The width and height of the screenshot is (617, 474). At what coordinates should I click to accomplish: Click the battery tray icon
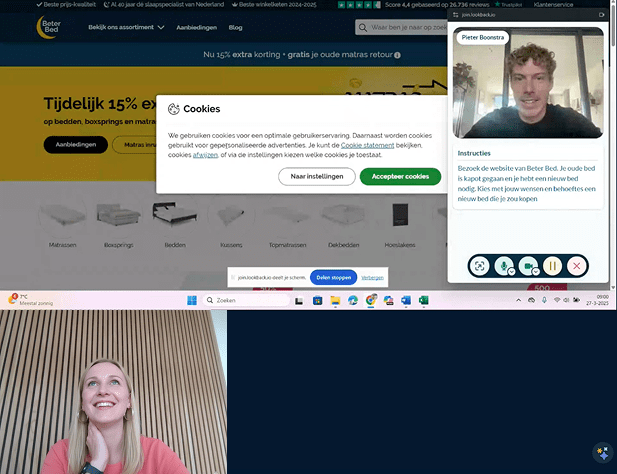point(576,300)
